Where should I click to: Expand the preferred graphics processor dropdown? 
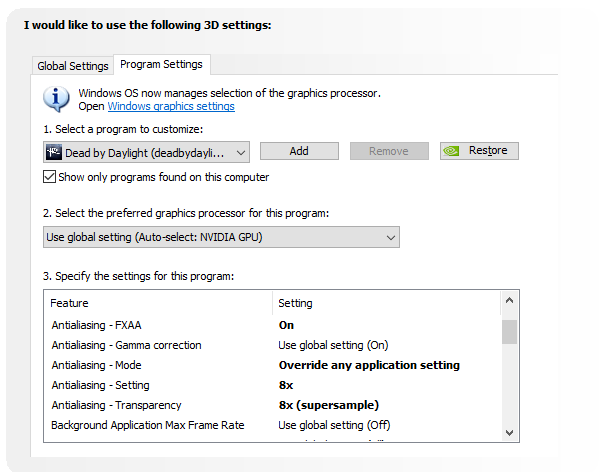click(390, 237)
